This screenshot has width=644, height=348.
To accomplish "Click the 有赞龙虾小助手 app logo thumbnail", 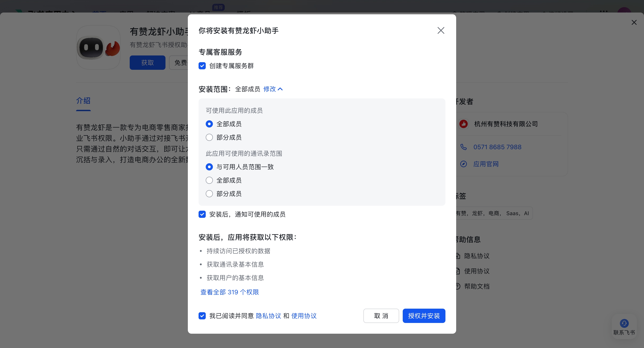I will 98,47.
